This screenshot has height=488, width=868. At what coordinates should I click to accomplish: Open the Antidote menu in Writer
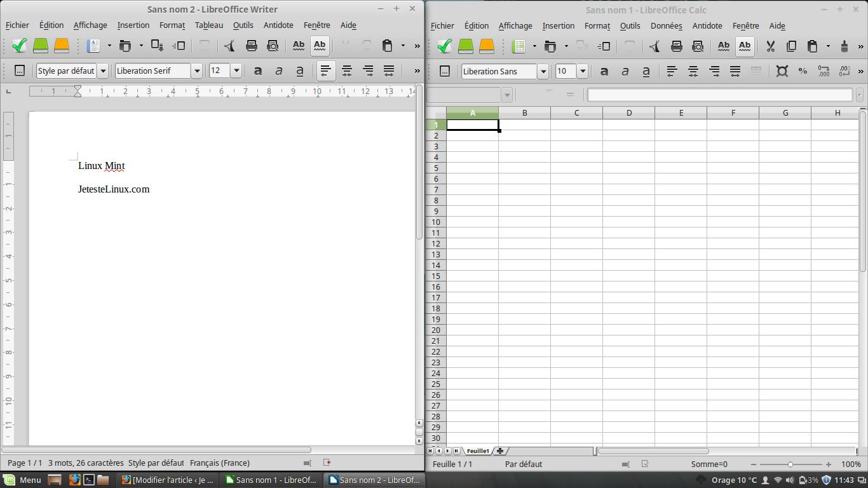click(x=278, y=25)
